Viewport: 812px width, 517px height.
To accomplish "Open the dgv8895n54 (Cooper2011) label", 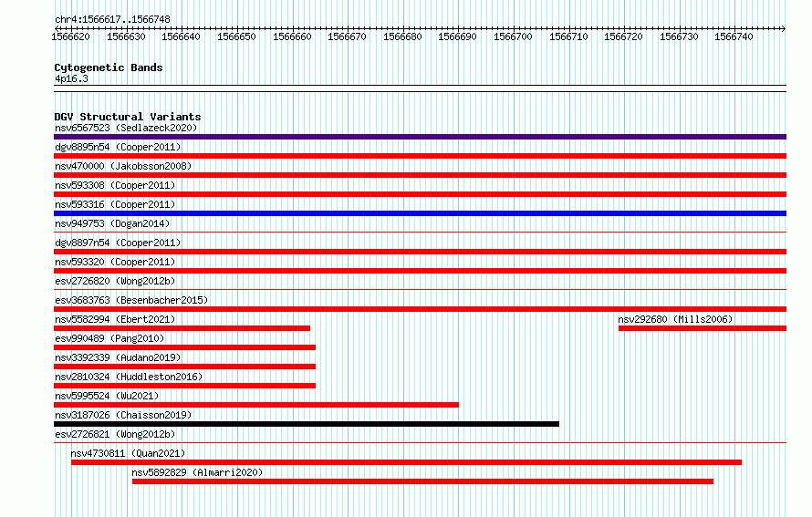I will click(118, 147).
